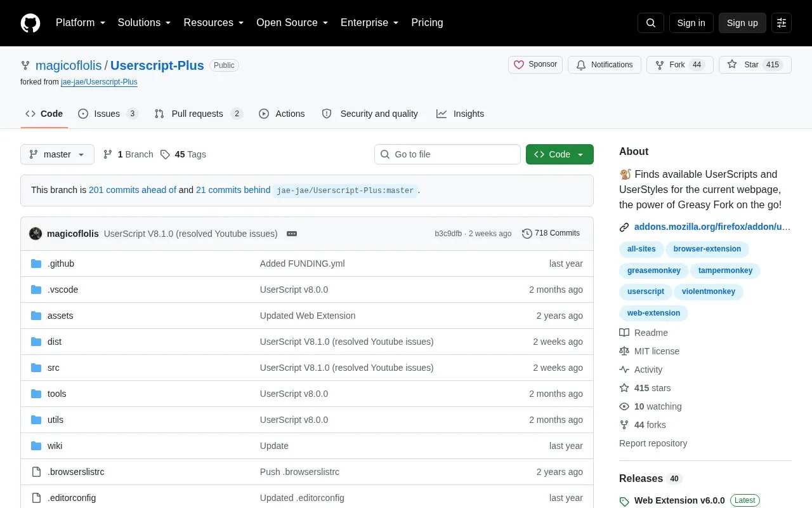This screenshot has height=508, width=812.
Task: Click the scale icon beside MIT license
Action: pos(624,351)
